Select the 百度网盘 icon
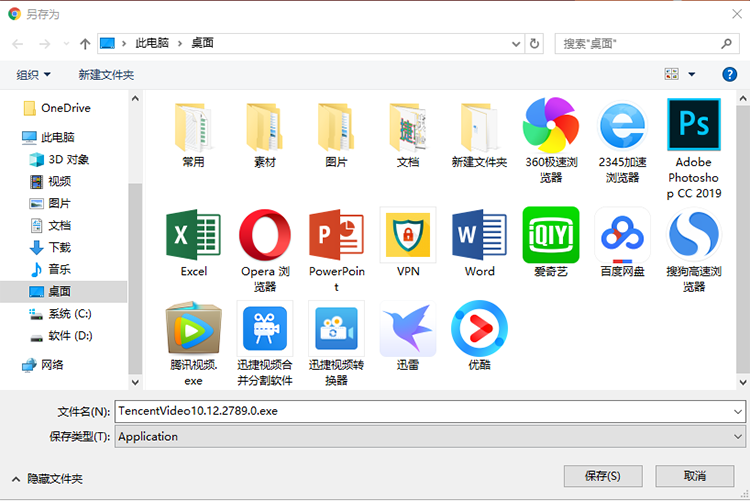Image resolution: width=750 pixels, height=501 pixels. tap(622, 234)
